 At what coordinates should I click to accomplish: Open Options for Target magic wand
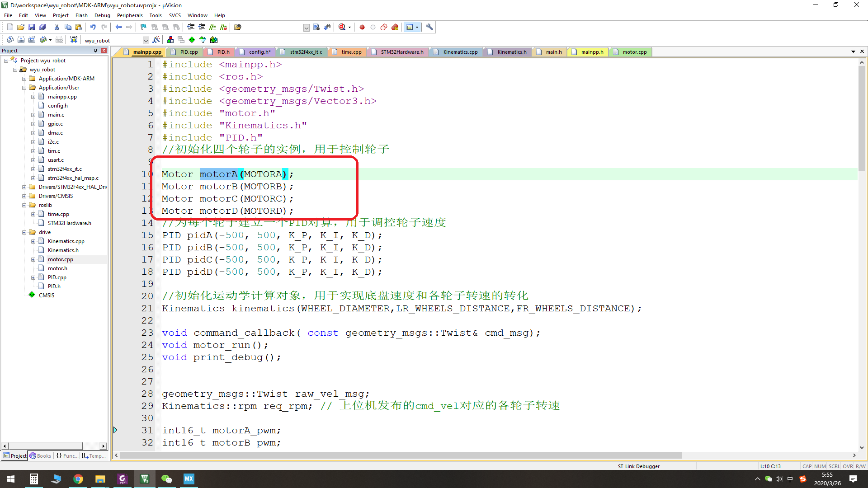(x=156, y=40)
